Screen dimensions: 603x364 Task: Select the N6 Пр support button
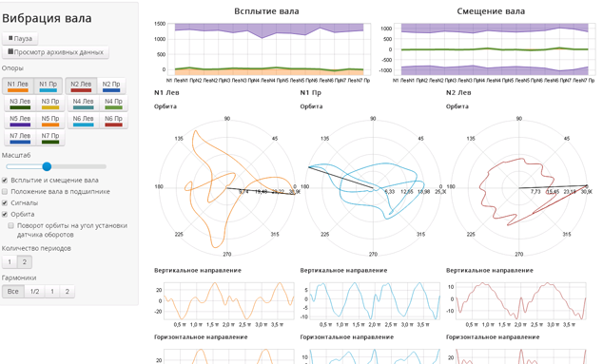point(113,121)
